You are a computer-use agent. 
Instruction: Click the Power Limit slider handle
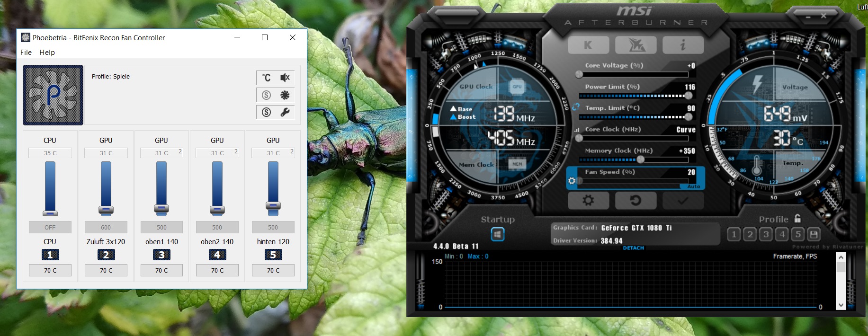click(x=689, y=96)
